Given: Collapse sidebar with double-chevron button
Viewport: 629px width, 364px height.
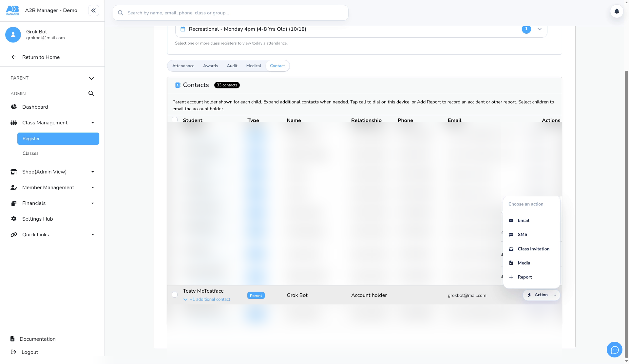Looking at the screenshot, I should (94, 10).
